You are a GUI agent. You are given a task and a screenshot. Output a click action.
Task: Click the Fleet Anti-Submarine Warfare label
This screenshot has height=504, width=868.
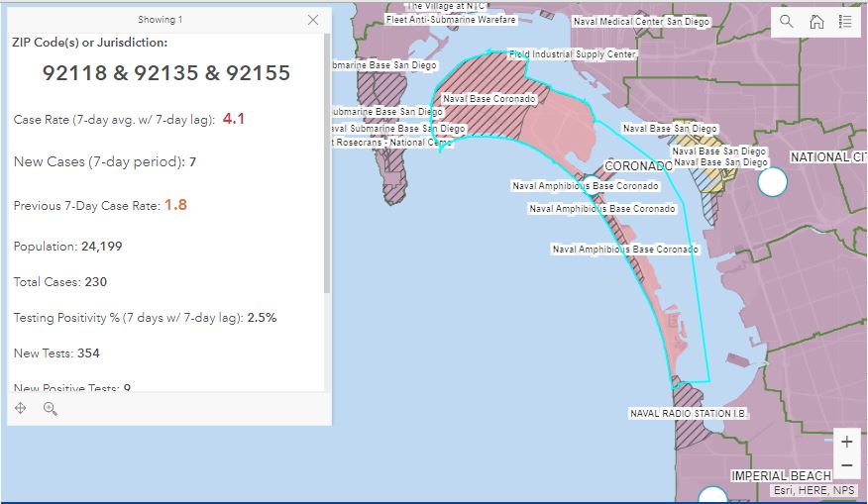tap(451, 19)
